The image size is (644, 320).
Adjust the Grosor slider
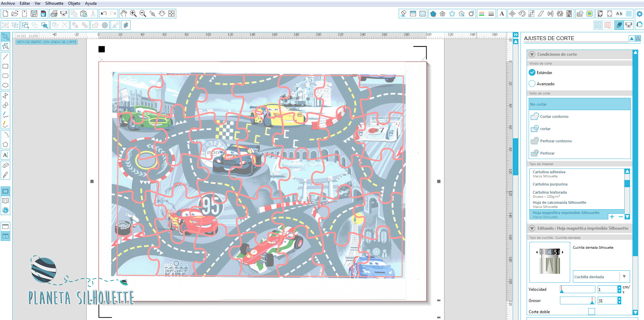[x=577, y=301]
